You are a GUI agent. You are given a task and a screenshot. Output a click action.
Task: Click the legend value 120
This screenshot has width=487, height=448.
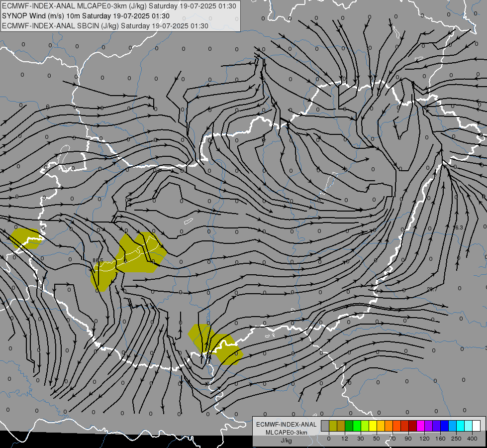pyautogui.click(x=425, y=439)
